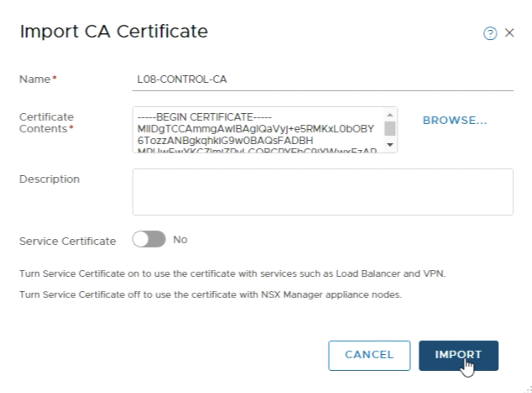Browse for a certificate file
The image size is (532, 393).
pos(455,121)
